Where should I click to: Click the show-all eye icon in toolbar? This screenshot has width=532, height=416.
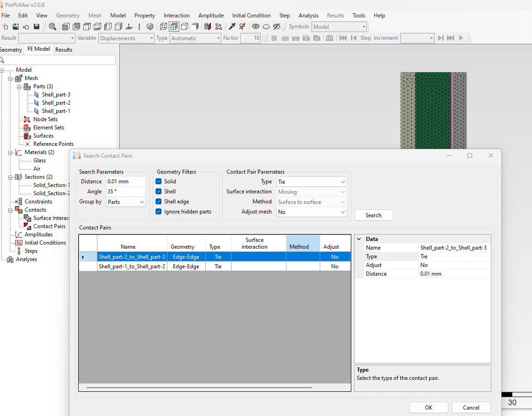255,27
